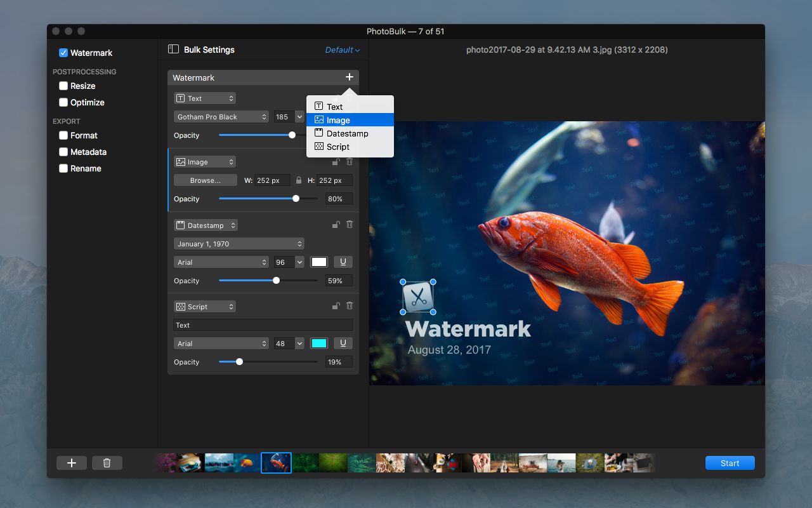Open the Gotham Pro Black font dropdown

click(x=221, y=117)
